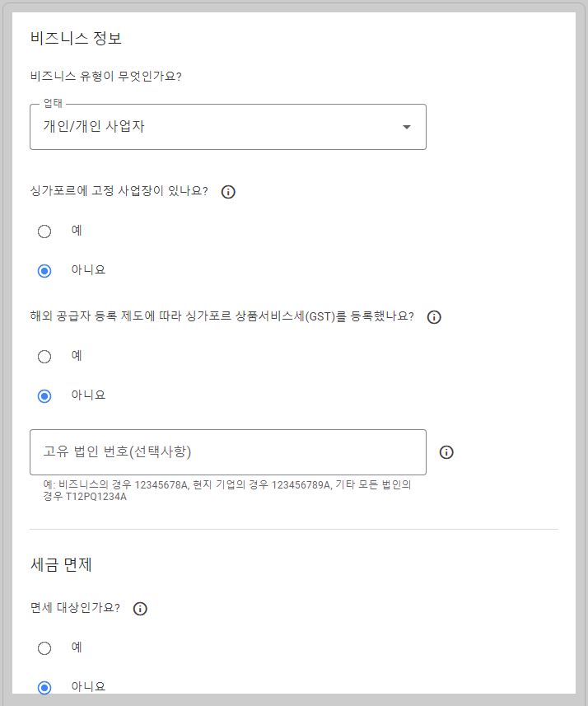
Task: Open info tooltip beside the 싱가포르 고정 사업장 question
Action: pyautogui.click(x=228, y=191)
